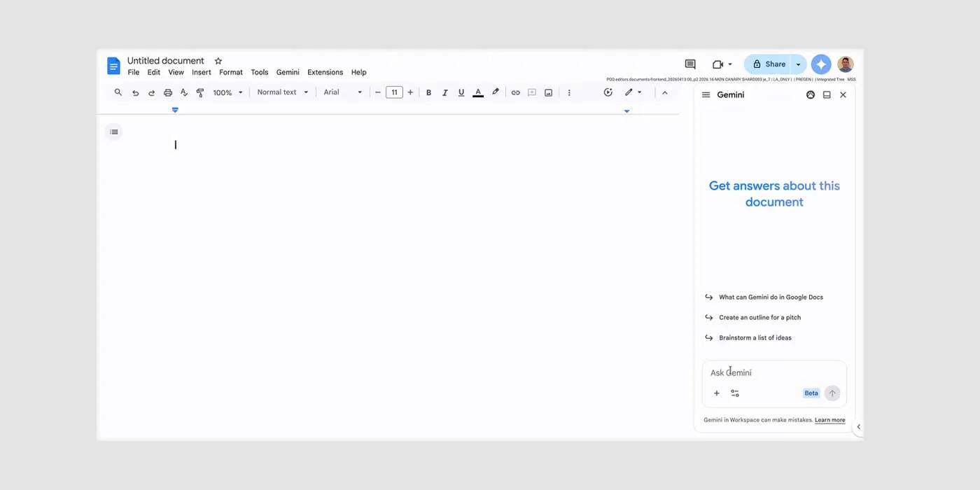Open the Google account avatar
Viewport: 980px width, 490px height.
coord(846,64)
